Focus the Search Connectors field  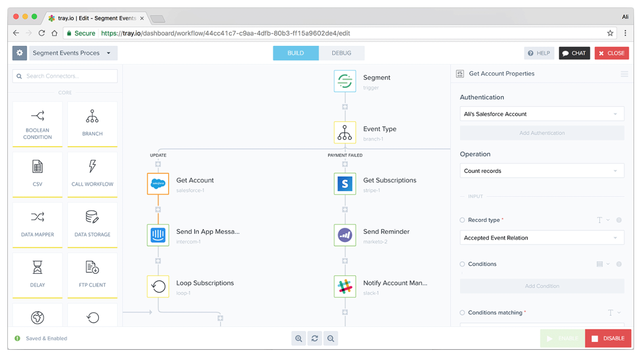click(x=65, y=76)
